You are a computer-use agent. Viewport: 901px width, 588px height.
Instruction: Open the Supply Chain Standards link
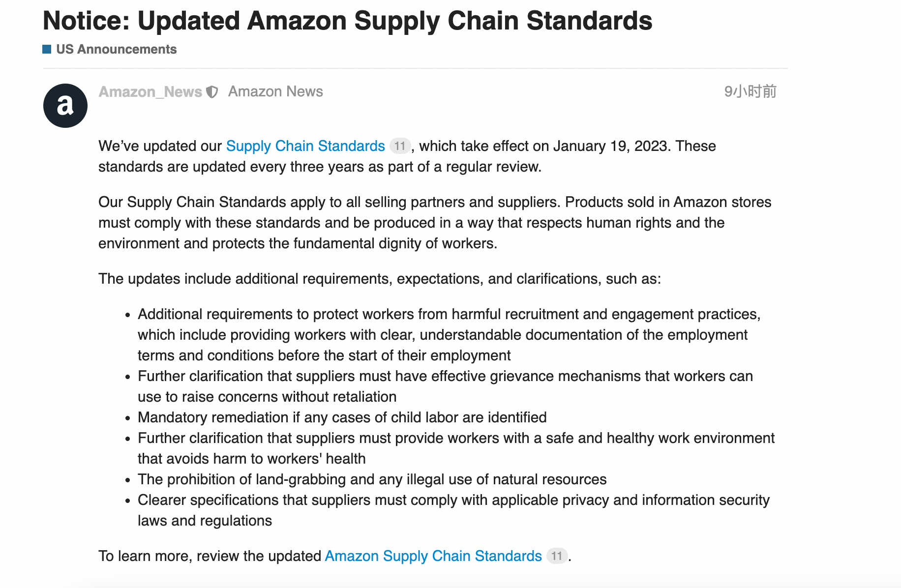pos(305,146)
